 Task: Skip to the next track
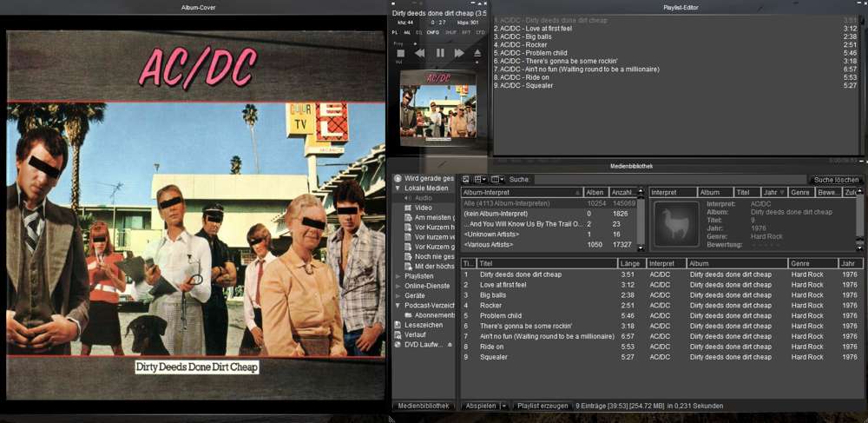click(459, 53)
